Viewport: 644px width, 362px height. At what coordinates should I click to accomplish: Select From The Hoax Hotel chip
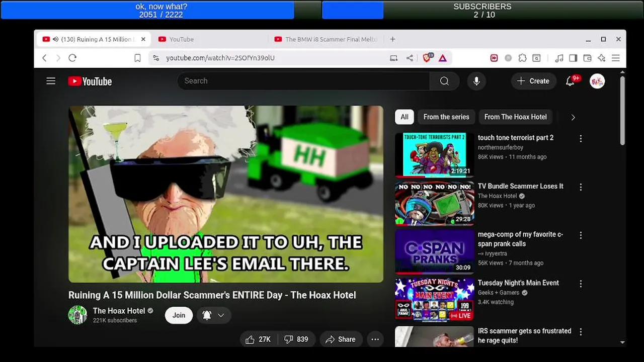click(515, 117)
